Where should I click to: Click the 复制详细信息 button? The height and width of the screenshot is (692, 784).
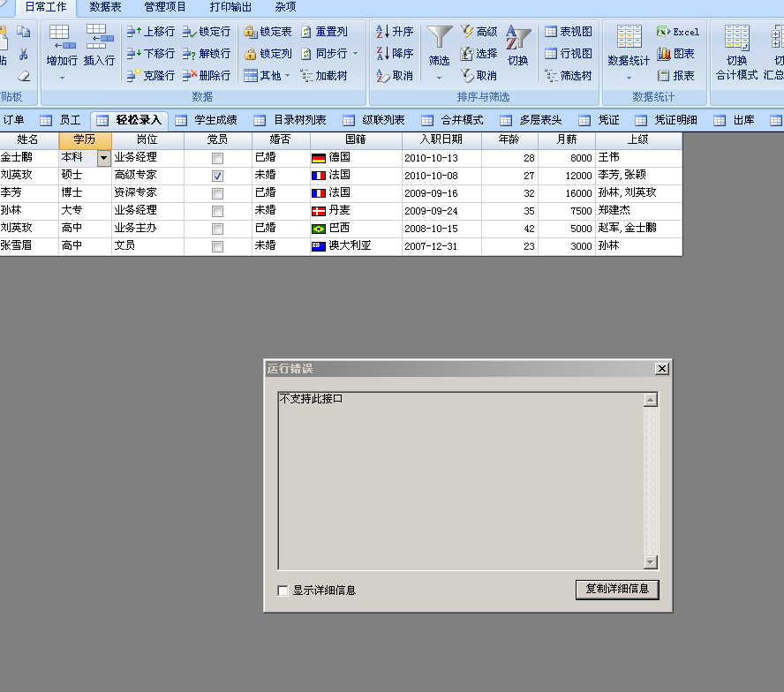click(x=616, y=590)
